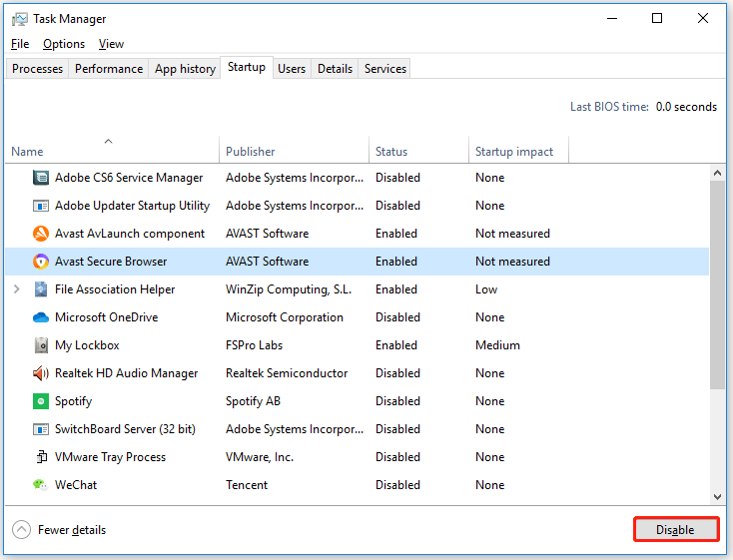Image resolution: width=733 pixels, height=560 pixels.
Task: Open the File menu
Action: point(20,44)
